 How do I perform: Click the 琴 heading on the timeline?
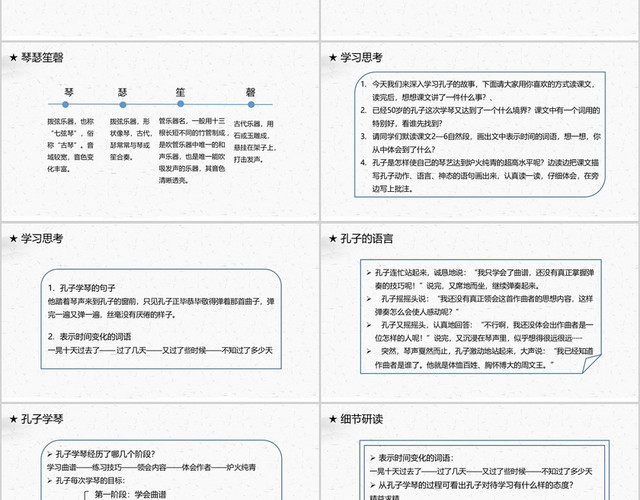click(69, 92)
